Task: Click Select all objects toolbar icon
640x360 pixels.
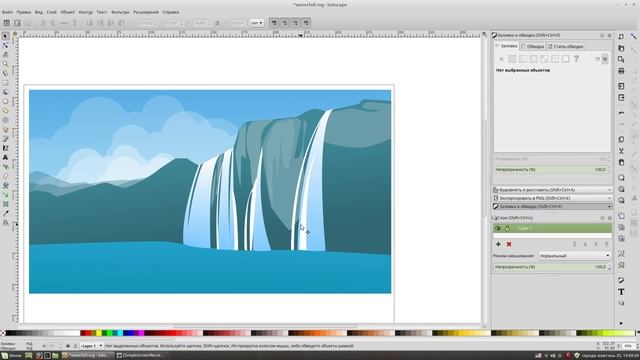Action: [x=7, y=23]
